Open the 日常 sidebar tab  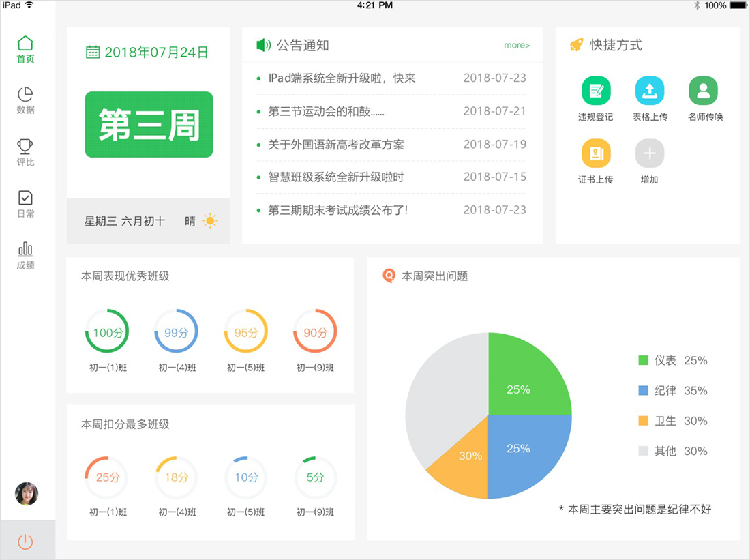tap(25, 203)
